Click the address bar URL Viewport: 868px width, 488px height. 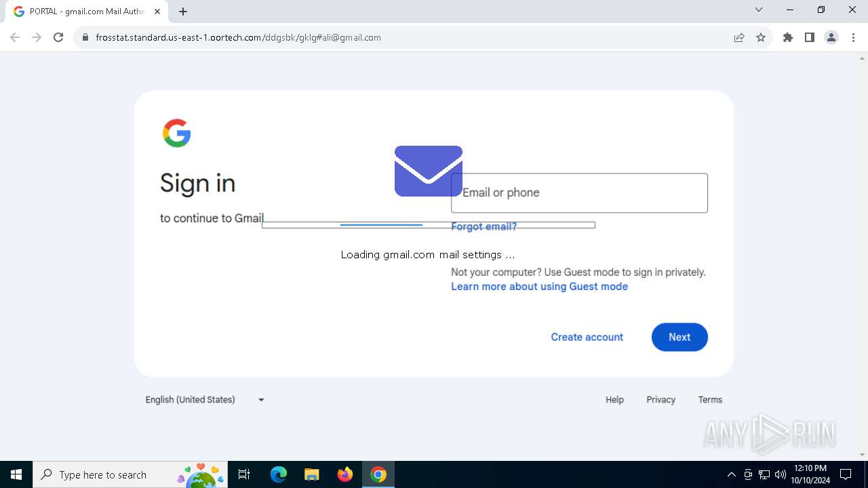pyautogui.click(x=238, y=37)
